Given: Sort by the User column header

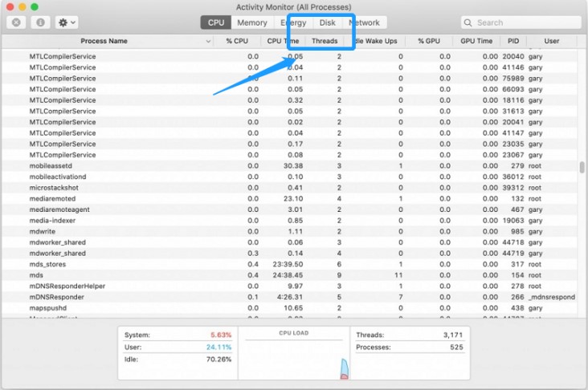Looking at the screenshot, I should tap(552, 41).
